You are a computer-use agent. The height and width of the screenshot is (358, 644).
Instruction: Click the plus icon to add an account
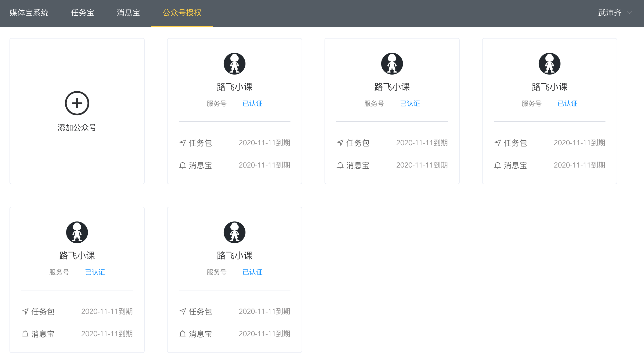pyautogui.click(x=77, y=103)
